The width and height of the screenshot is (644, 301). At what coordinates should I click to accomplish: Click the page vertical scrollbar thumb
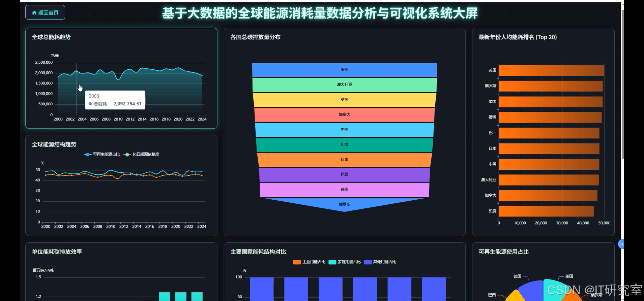pos(623,84)
